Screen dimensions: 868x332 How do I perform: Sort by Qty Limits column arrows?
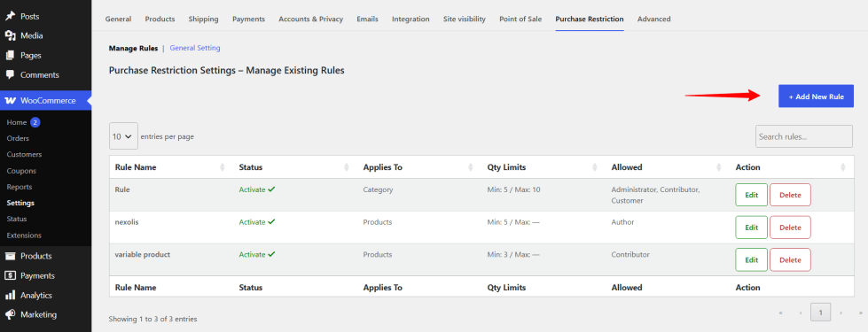click(x=595, y=167)
